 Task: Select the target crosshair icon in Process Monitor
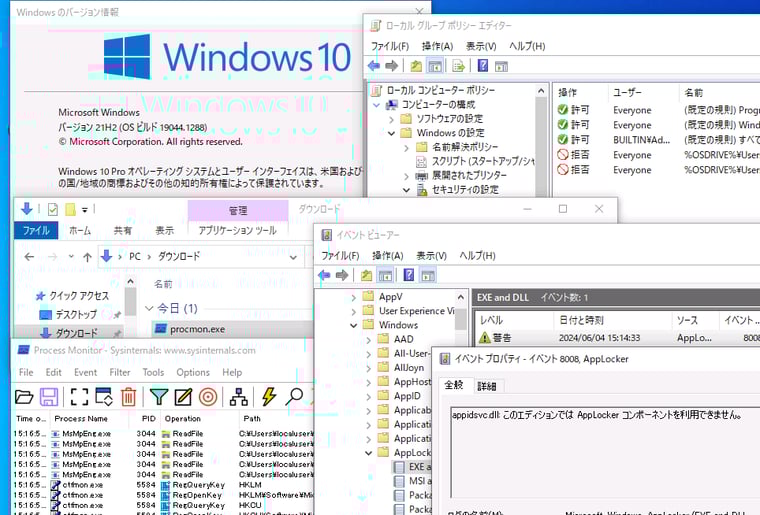(x=208, y=397)
